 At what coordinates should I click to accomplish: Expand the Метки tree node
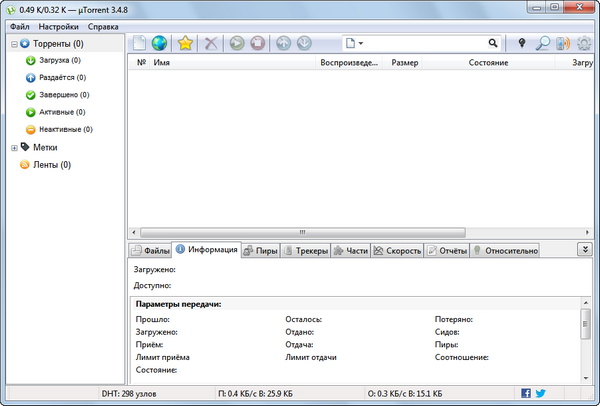[14, 147]
